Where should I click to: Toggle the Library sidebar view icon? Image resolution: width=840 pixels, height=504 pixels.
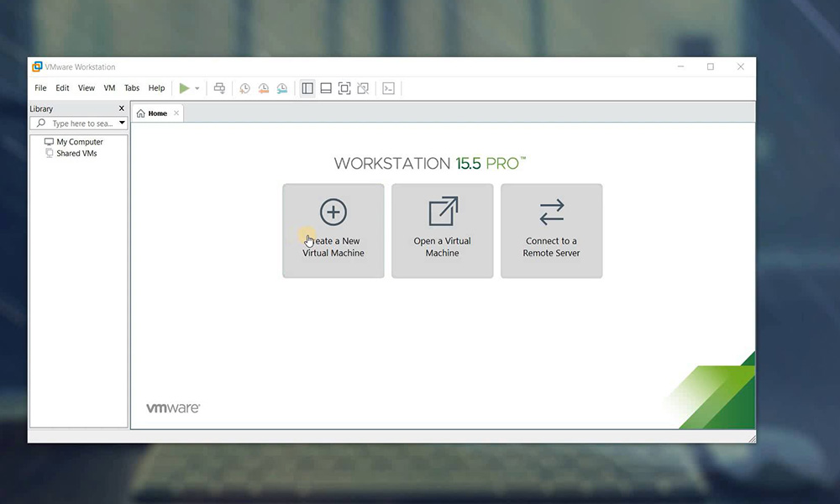pyautogui.click(x=307, y=88)
